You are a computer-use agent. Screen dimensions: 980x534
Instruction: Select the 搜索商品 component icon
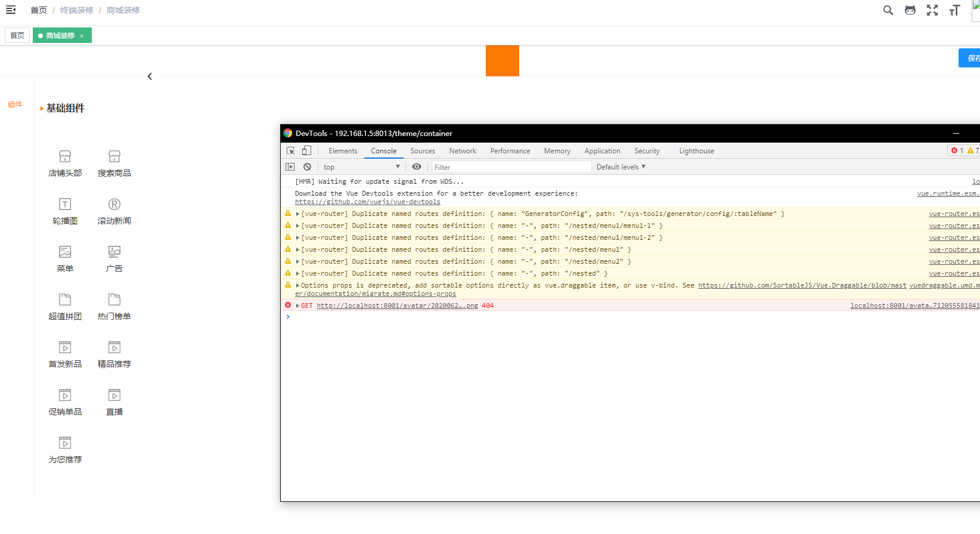pos(114,157)
